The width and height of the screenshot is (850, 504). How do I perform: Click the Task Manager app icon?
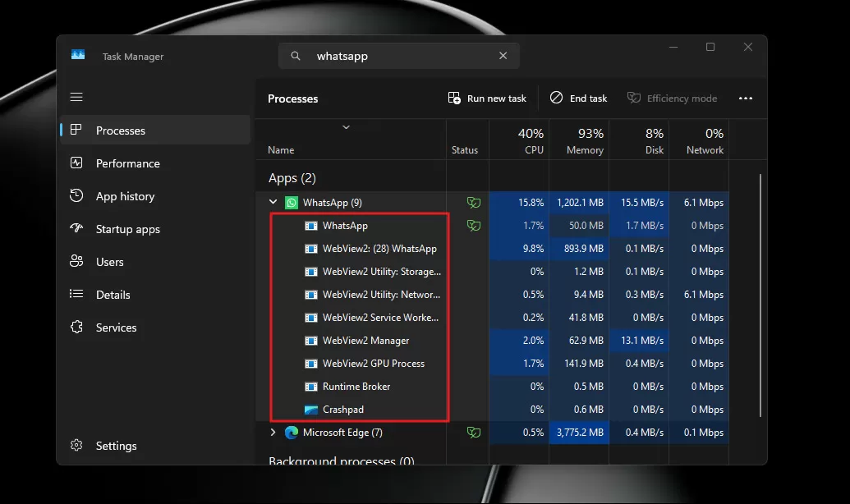tap(78, 55)
